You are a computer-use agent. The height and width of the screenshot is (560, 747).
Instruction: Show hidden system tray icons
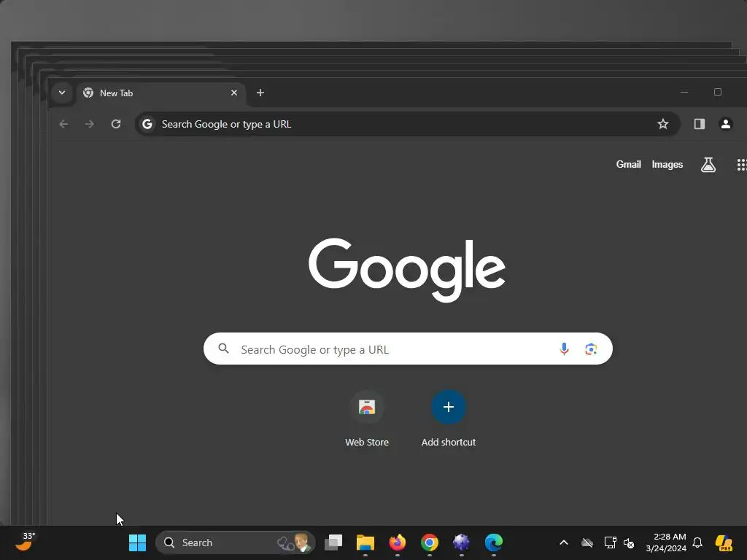[564, 542]
